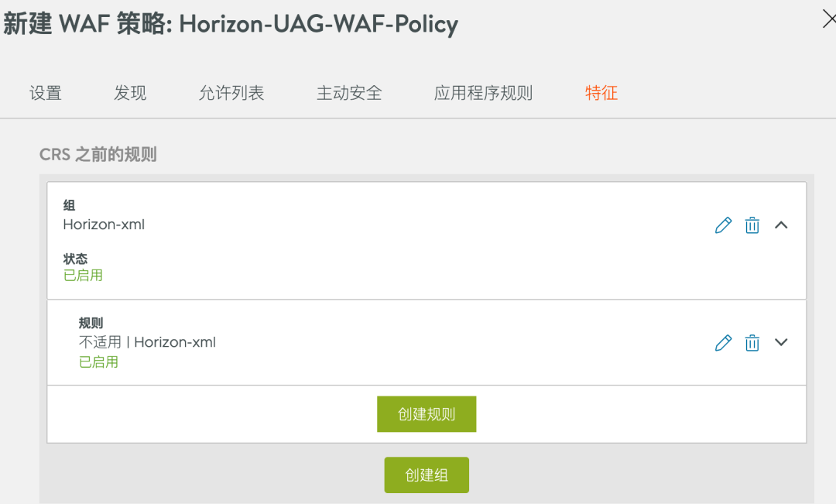Click the group's 已启用 status label
Screen dimensions: 836x504
coord(83,276)
